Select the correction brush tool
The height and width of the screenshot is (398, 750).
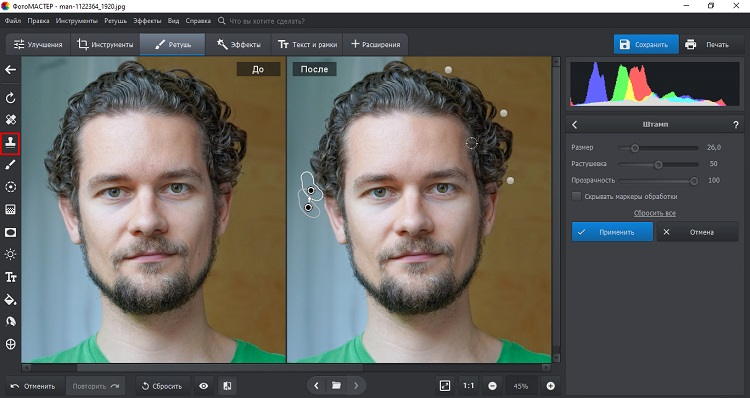[x=11, y=165]
